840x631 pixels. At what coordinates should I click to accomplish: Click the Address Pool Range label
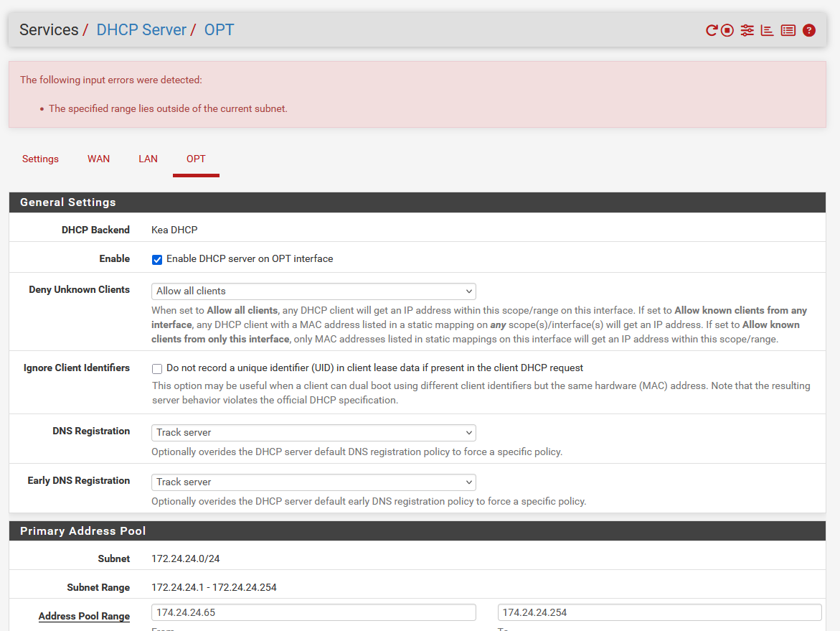coord(84,616)
